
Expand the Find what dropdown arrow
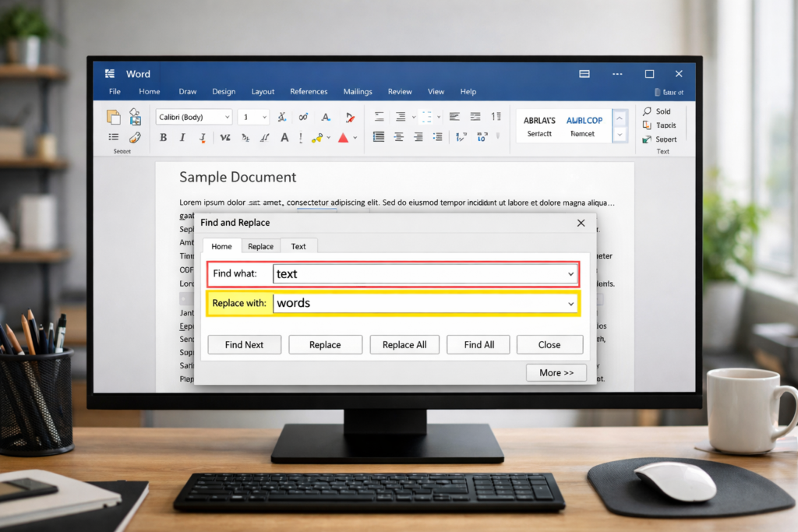click(x=570, y=274)
